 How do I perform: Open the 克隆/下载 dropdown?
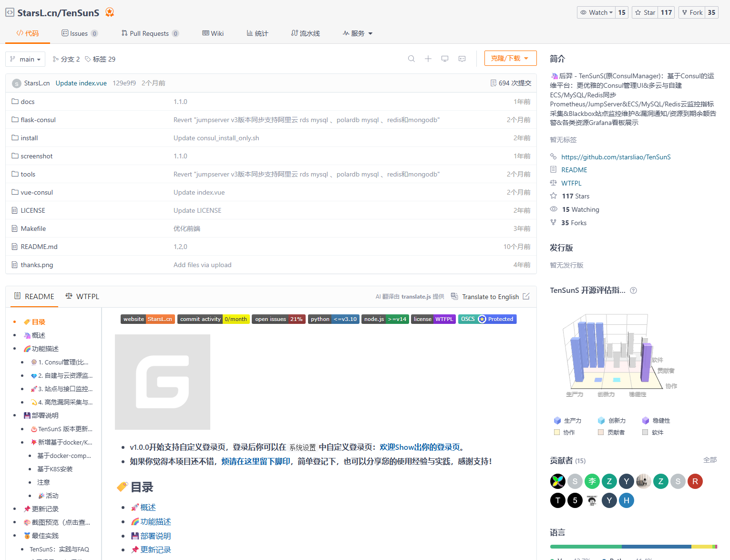click(510, 58)
